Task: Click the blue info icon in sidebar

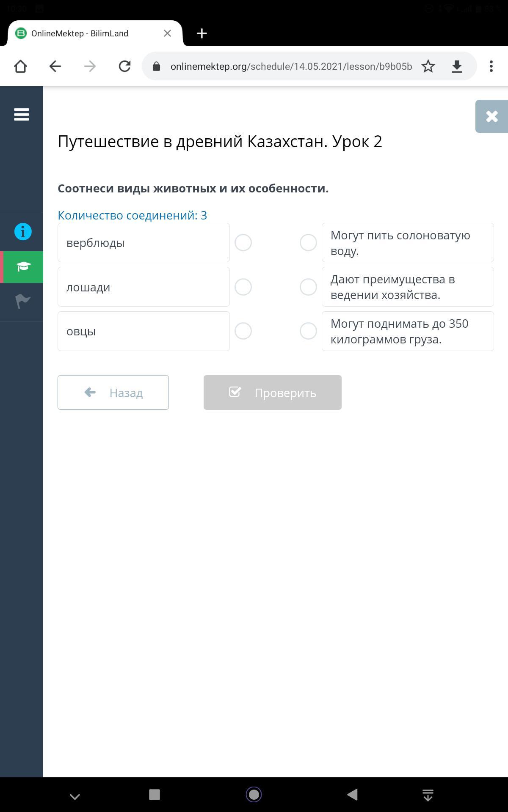Action: click(x=23, y=232)
